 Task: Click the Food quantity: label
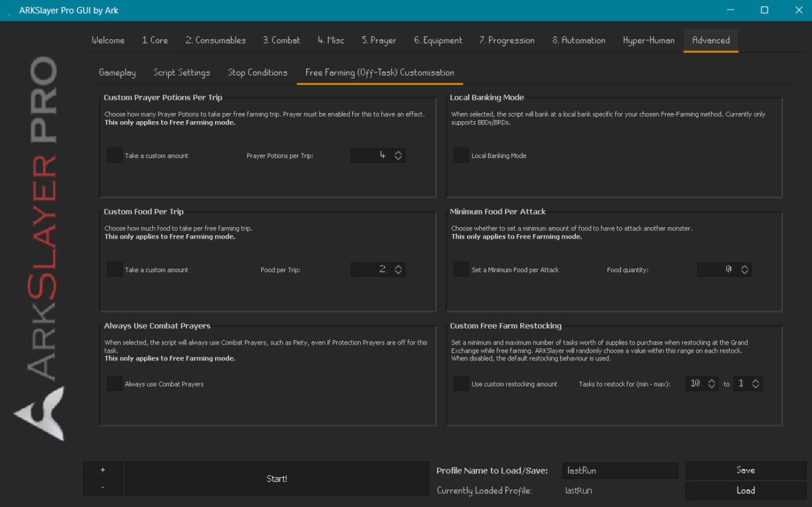(627, 270)
